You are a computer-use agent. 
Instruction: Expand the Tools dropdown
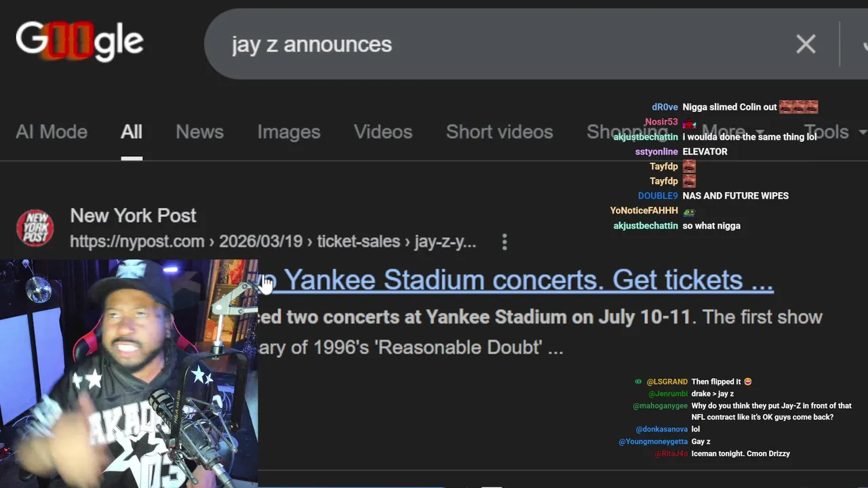[x=835, y=131]
